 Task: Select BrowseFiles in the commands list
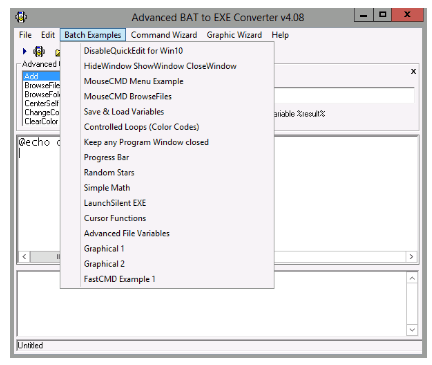tap(41, 85)
